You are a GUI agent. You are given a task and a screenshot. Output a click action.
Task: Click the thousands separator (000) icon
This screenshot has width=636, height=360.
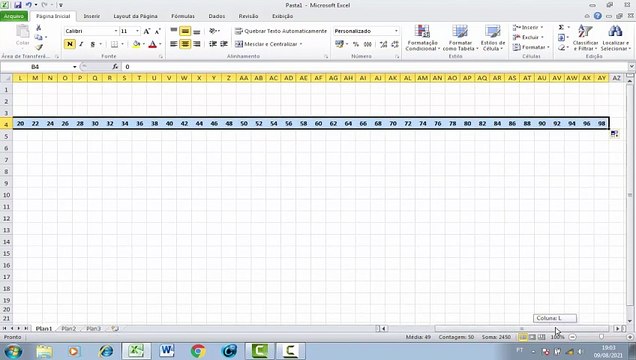(x=367, y=44)
